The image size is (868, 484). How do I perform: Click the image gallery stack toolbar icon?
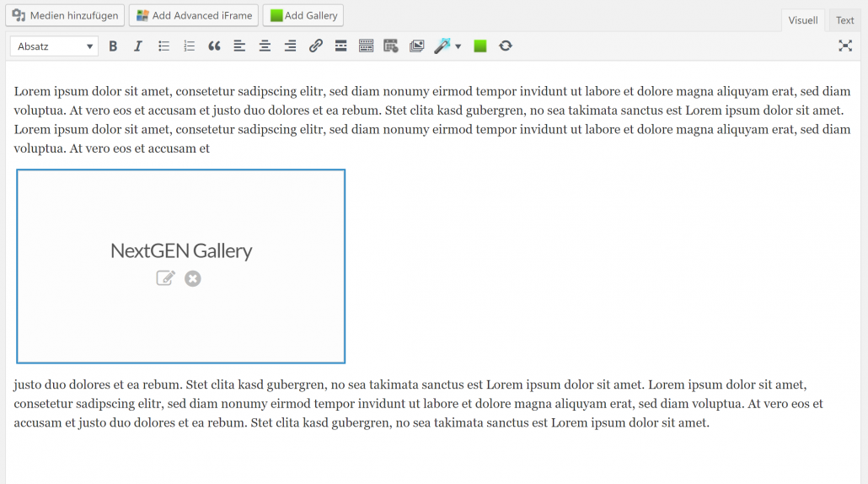(x=417, y=46)
